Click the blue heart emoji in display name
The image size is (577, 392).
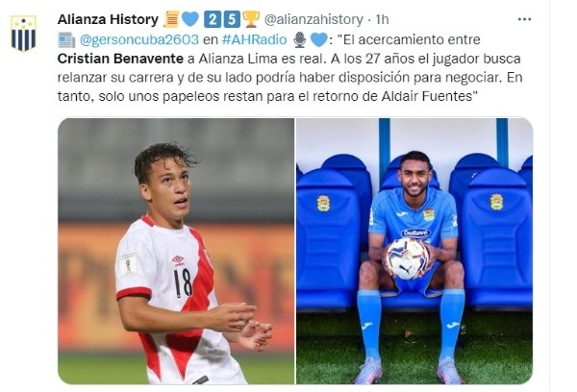click(190, 19)
